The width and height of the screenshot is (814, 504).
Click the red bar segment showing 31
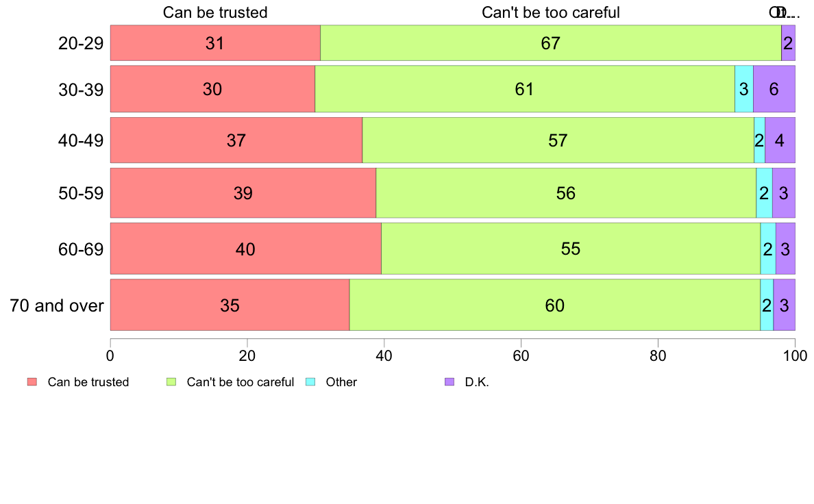click(215, 43)
